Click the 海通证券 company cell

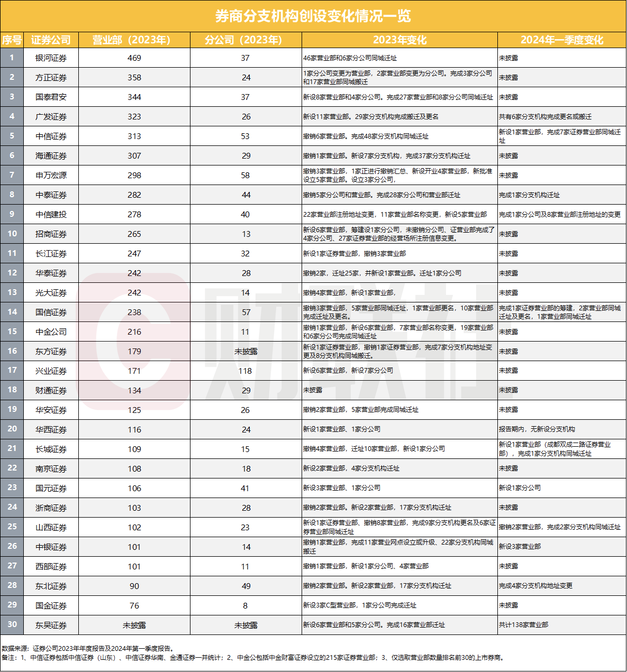pos(51,156)
